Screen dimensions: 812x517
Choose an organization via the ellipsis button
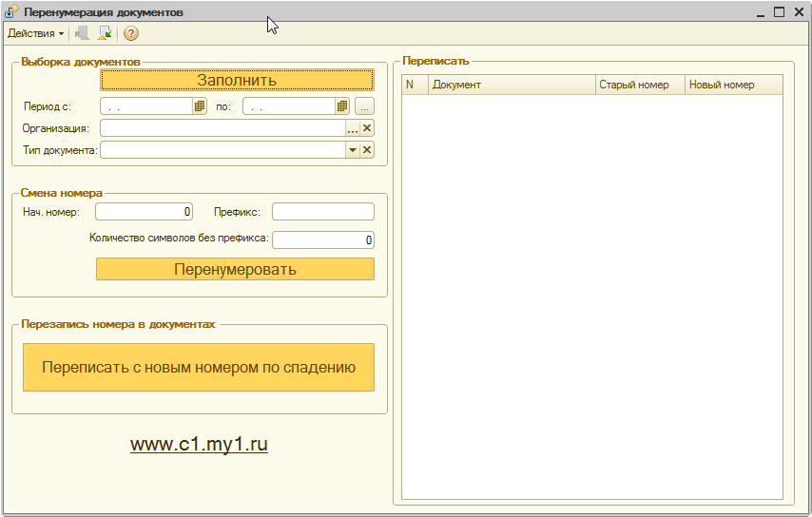click(353, 128)
